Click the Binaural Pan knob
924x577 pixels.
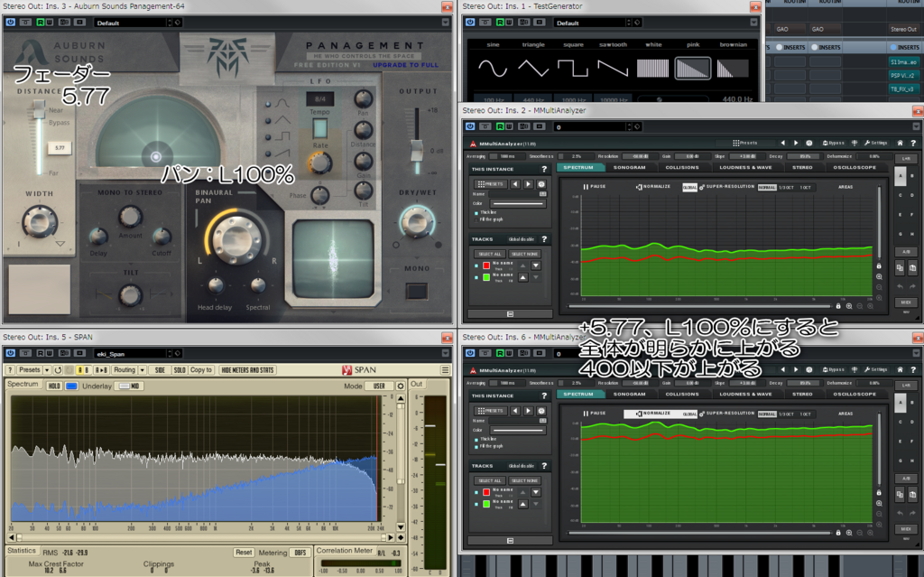[x=237, y=239]
